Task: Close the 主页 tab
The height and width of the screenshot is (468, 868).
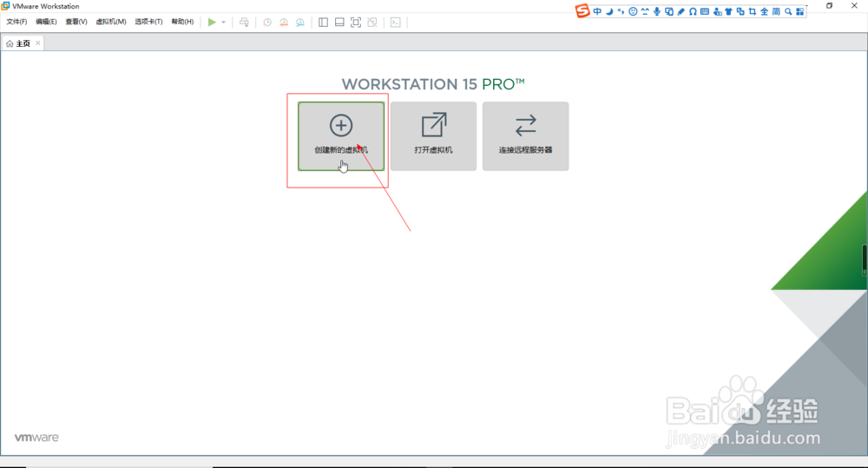Action: [37, 43]
